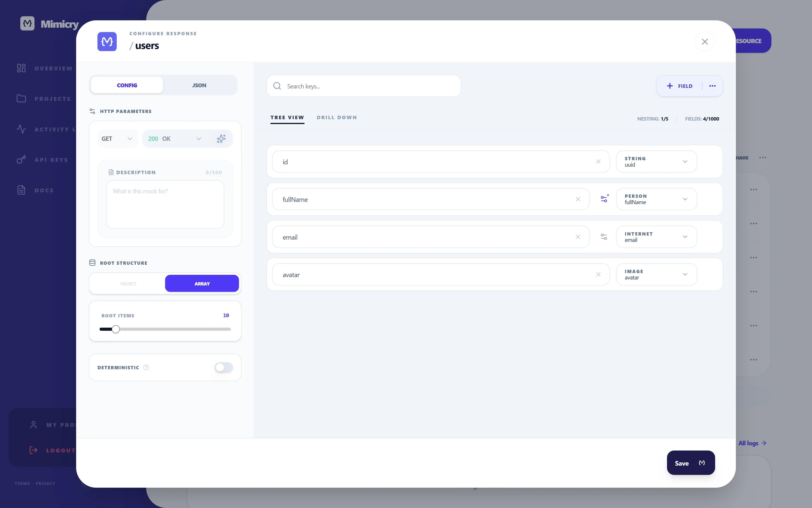This screenshot has height=508, width=812.
Task: Remove the avatar field key
Action: coord(598,274)
